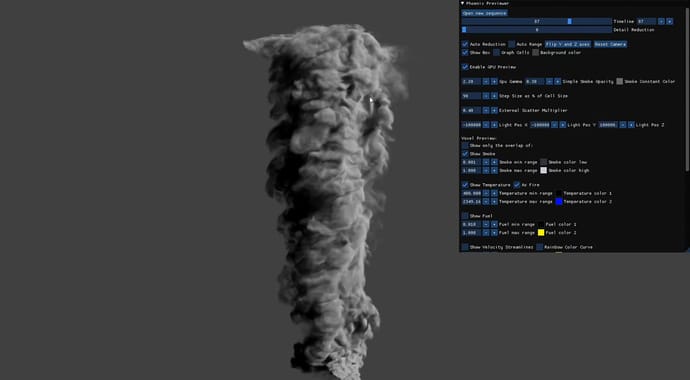Screen dimensions: 690x380
Task: Increase Light Pos Z with plus button
Action: 631,125
